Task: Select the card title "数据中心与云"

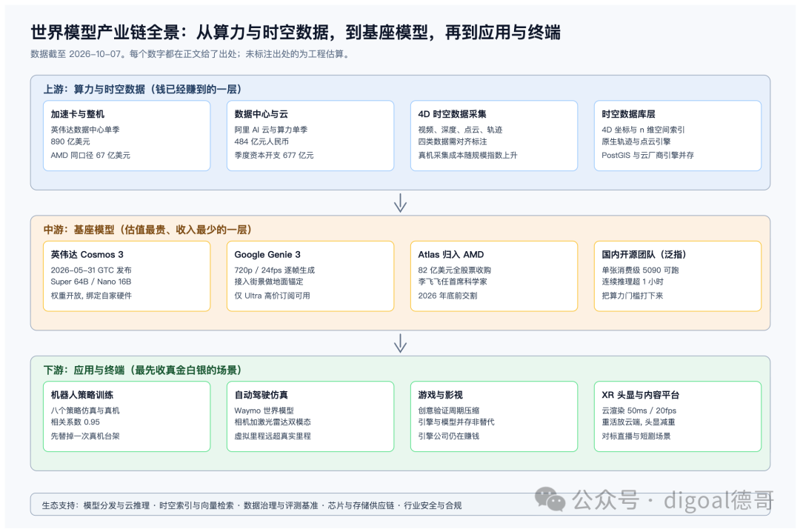Action: click(261, 114)
